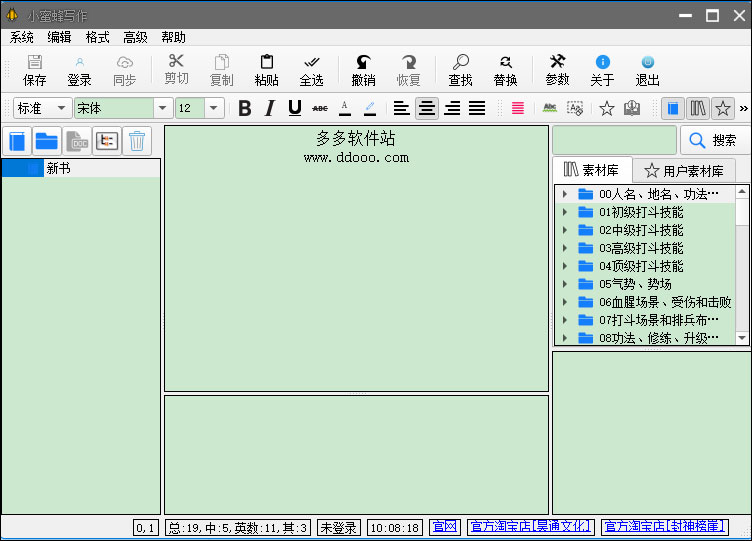Image resolution: width=752 pixels, height=541 pixels.
Task: Click the new folder icon above book list
Action: pyautogui.click(x=47, y=141)
